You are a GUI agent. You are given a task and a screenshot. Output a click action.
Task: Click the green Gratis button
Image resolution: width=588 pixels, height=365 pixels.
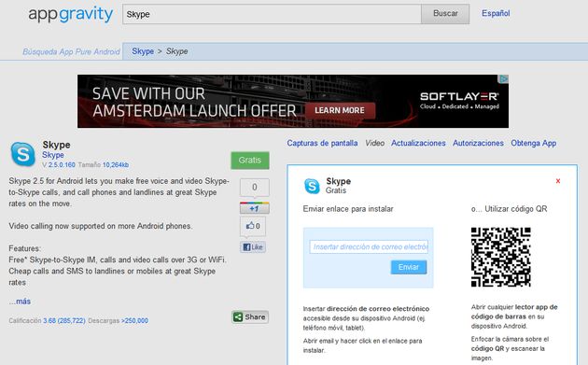point(250,161)
